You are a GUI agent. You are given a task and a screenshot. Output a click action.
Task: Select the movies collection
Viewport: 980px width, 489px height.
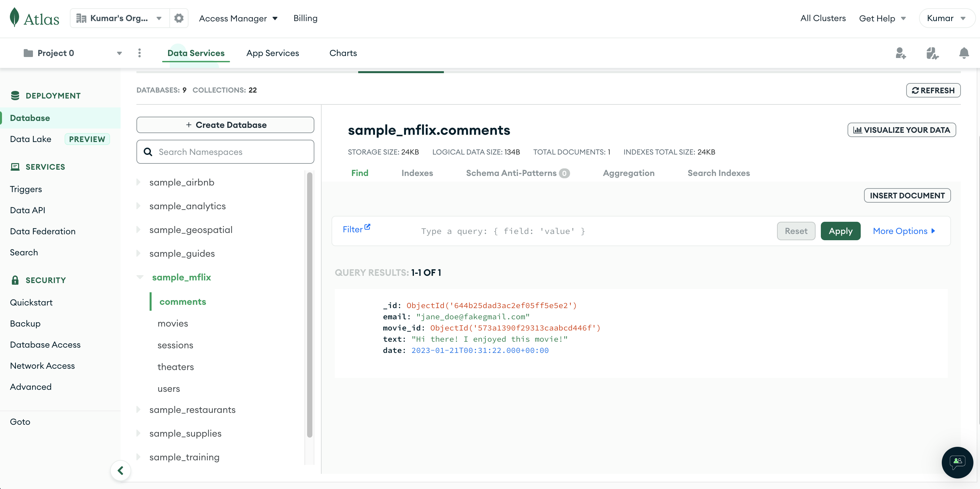click(173, 324)
